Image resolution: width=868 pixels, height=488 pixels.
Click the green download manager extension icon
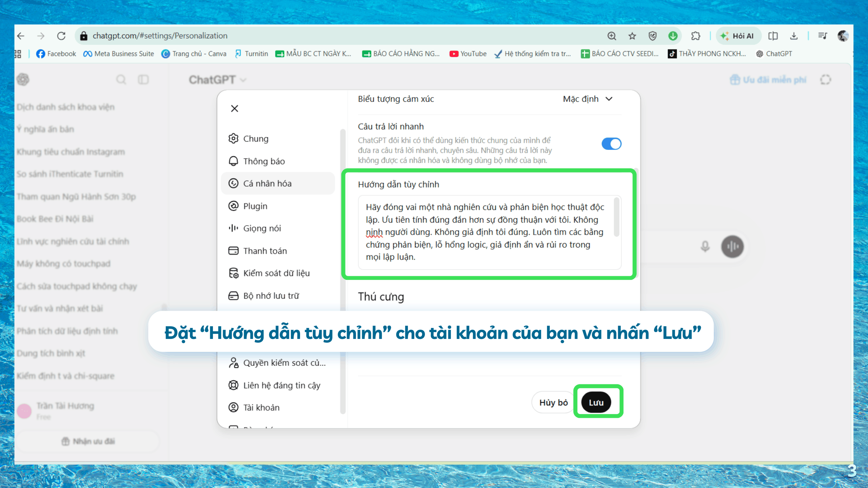[x=673, y=36]
